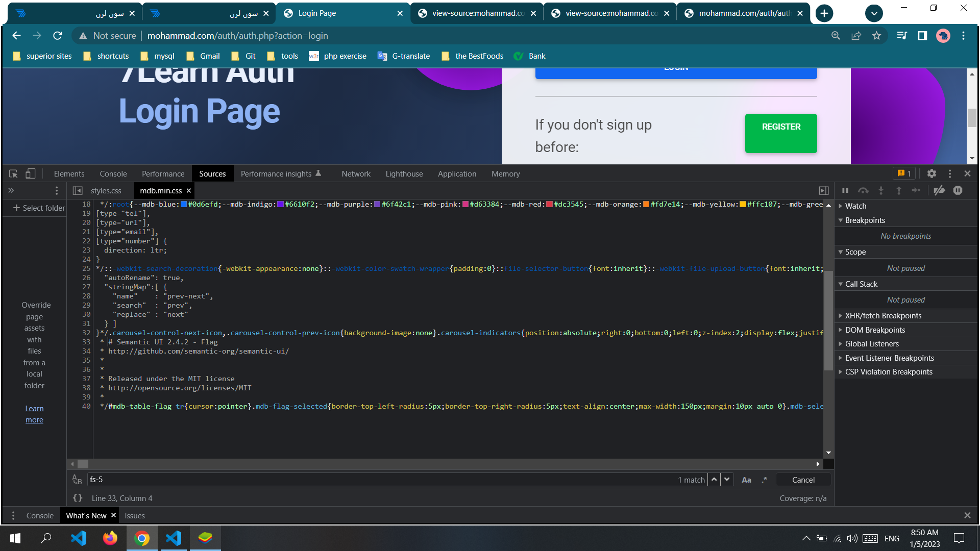Click the Chrome zoom magnifier icon
The image size is (980, 551).
tap(836, 36)
